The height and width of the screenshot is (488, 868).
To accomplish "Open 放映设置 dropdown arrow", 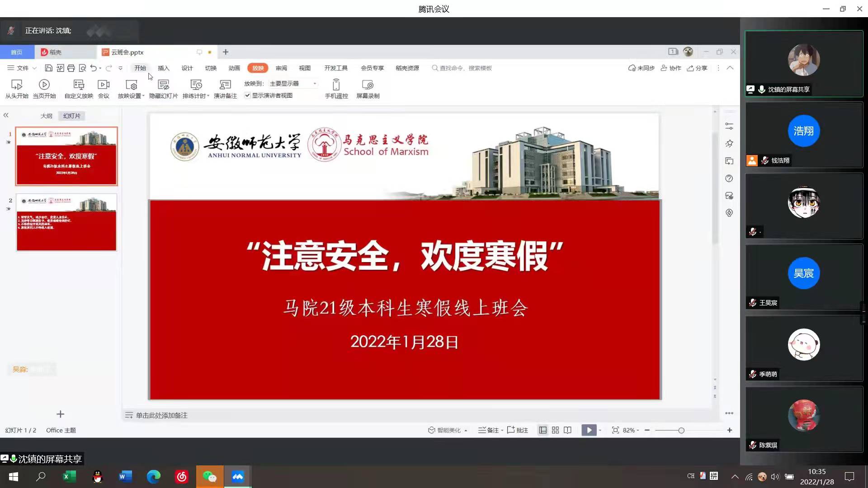I will 143,96.
